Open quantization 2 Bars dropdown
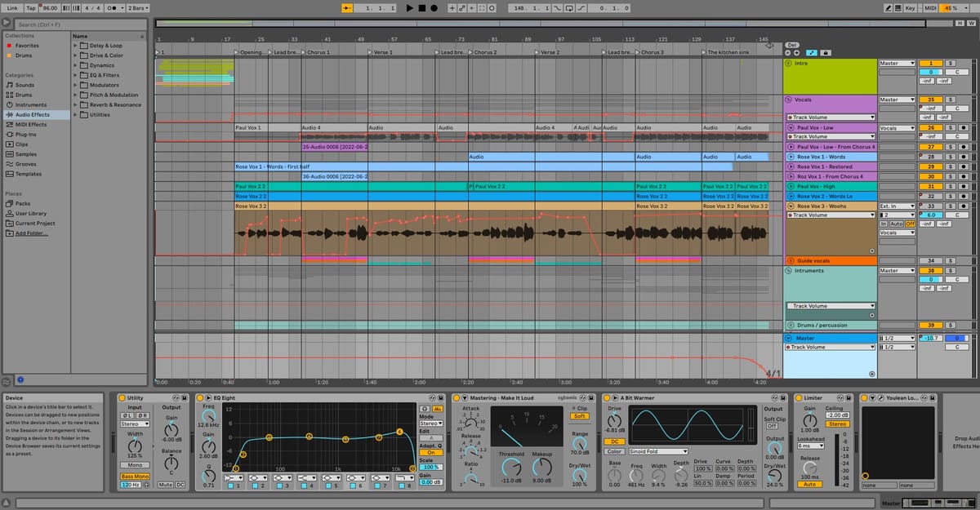 pos(137,7)
